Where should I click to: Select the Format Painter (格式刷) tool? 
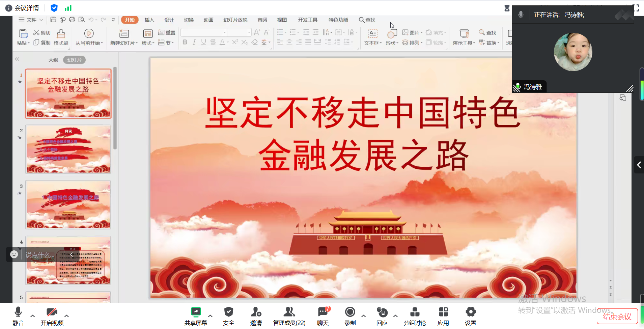point(61,37)
